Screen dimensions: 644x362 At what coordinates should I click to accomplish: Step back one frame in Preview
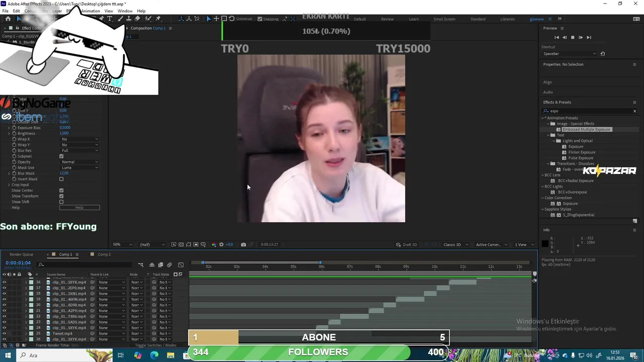tap(565, 37)
